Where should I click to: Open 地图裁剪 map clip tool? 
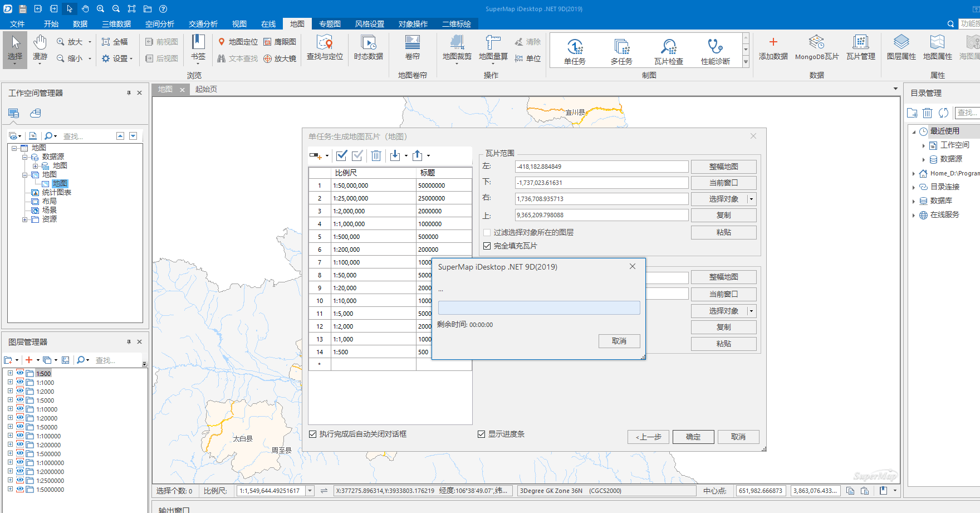457,49
